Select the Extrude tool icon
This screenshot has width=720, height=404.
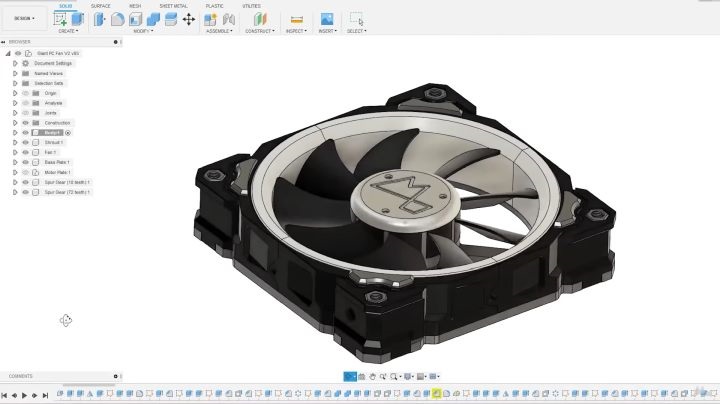(78, 19)
